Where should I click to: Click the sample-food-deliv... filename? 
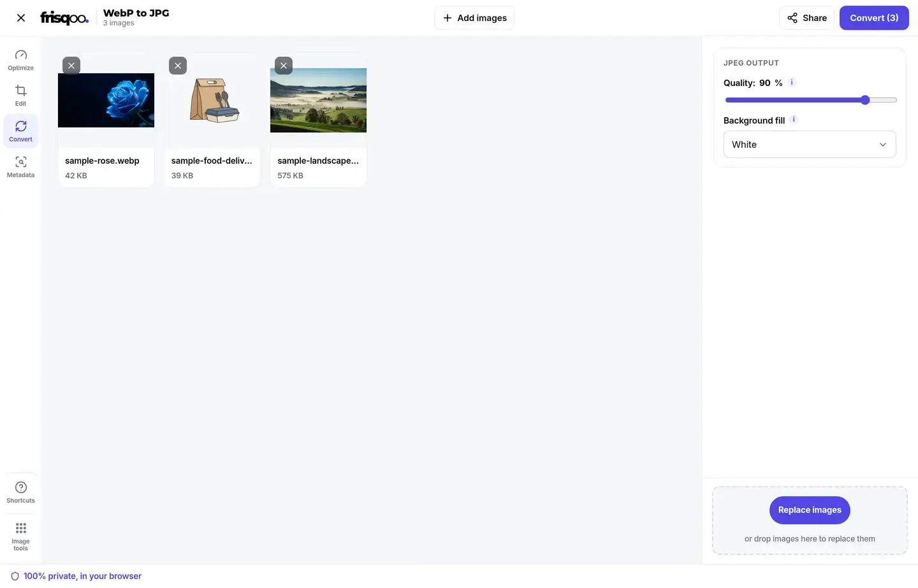(212, 161)
